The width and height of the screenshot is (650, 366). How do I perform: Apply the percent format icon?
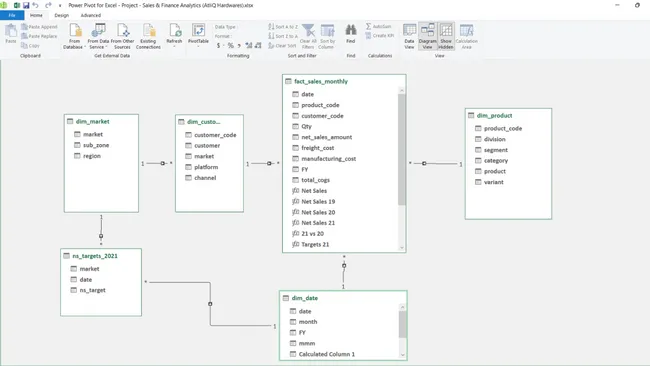tap(230, 46)
